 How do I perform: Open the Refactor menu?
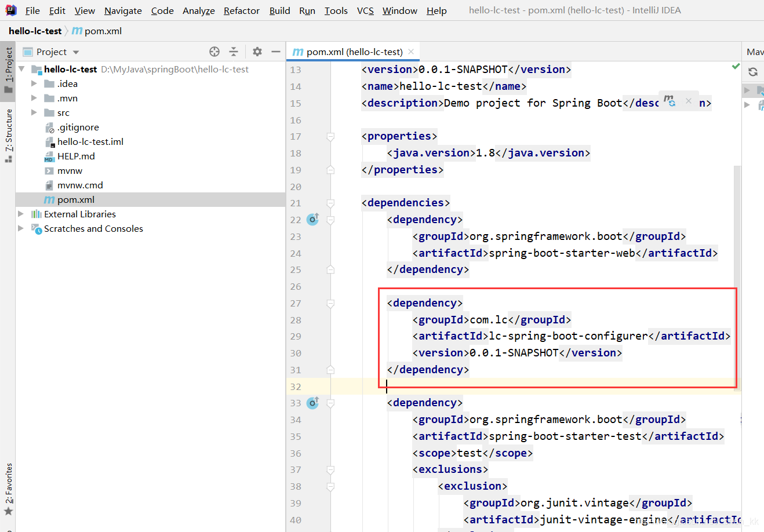[x=242, y=10]
